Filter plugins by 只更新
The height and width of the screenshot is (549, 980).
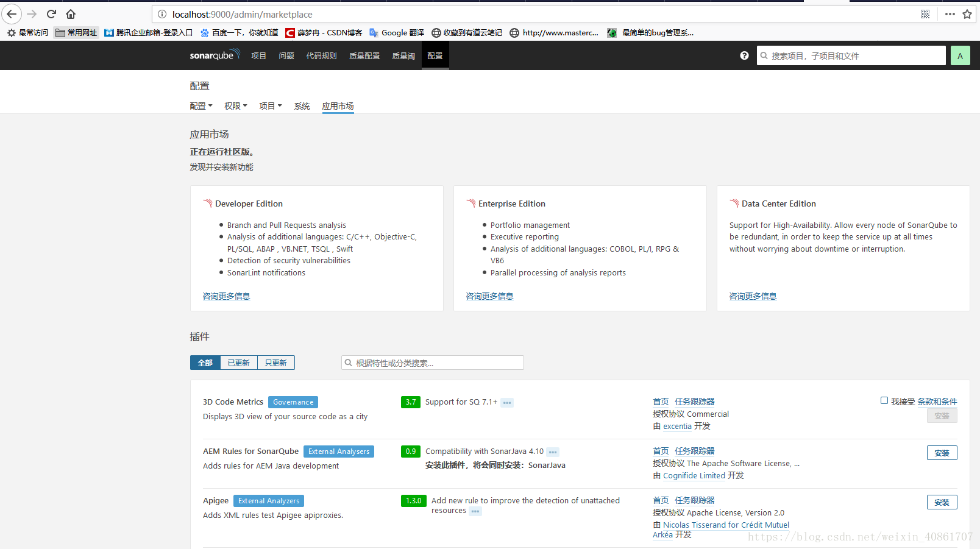click(276, 363)
